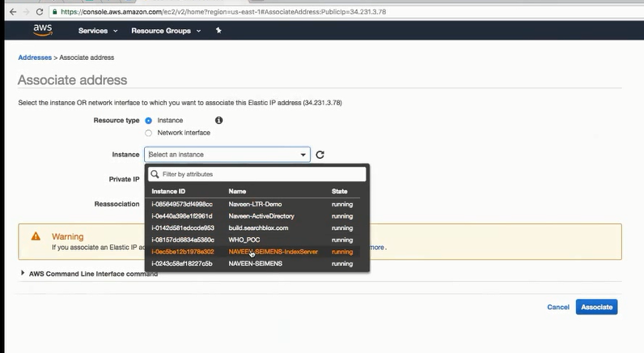Open the pinned shortcuts star icon
Image resolution: width=644 pixels, height=353 pixels.
pyautogui.click(x=218, y=31)
